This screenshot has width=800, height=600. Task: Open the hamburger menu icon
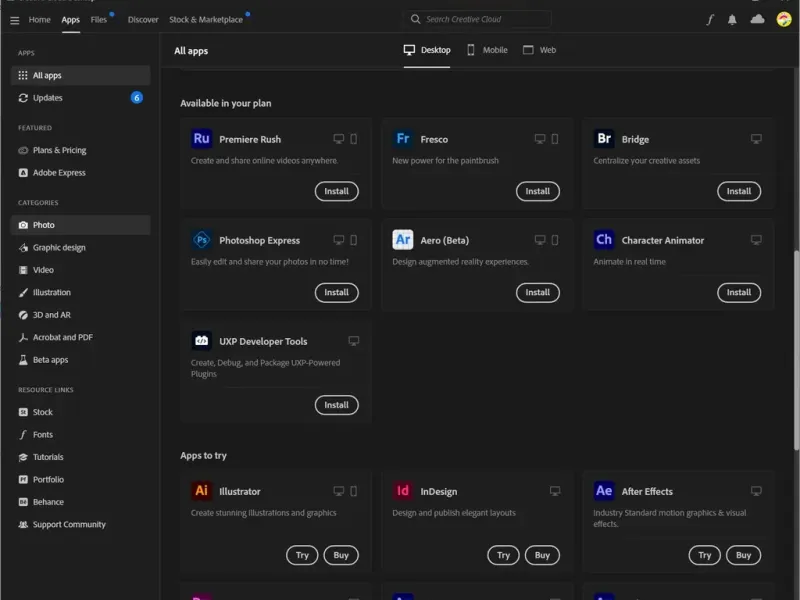pyautogui.click(x=14, y=20)
